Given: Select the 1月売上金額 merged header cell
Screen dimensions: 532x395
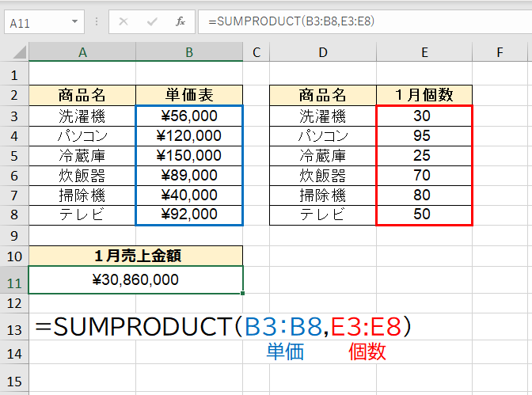Looking at the screenshot, I should coord(135,255).
